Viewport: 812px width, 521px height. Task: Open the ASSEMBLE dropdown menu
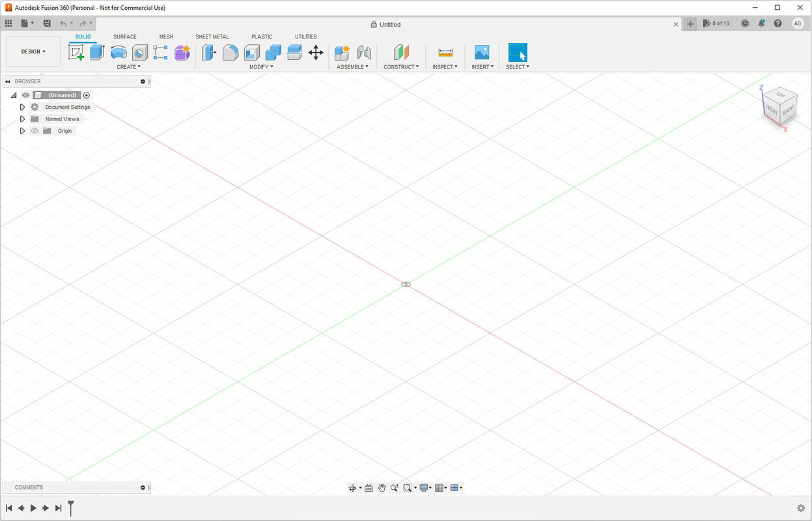pos(352,67)
